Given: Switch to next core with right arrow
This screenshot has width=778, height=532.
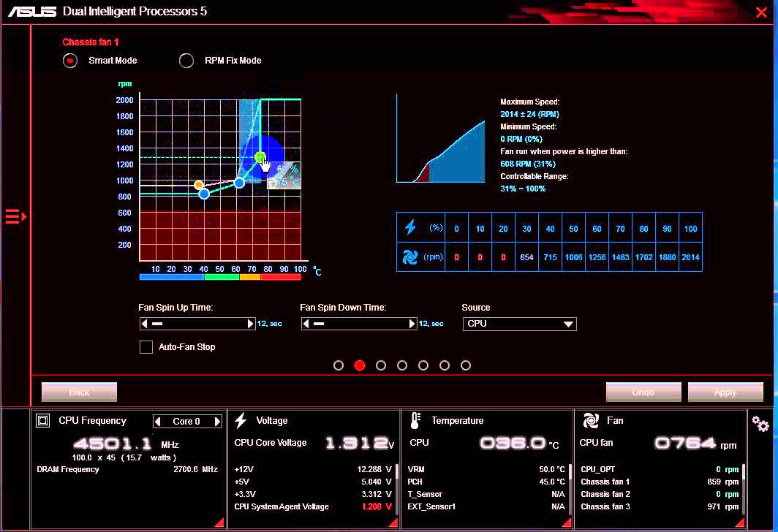Looking at the screenshot, I should (x=217, y=422).
